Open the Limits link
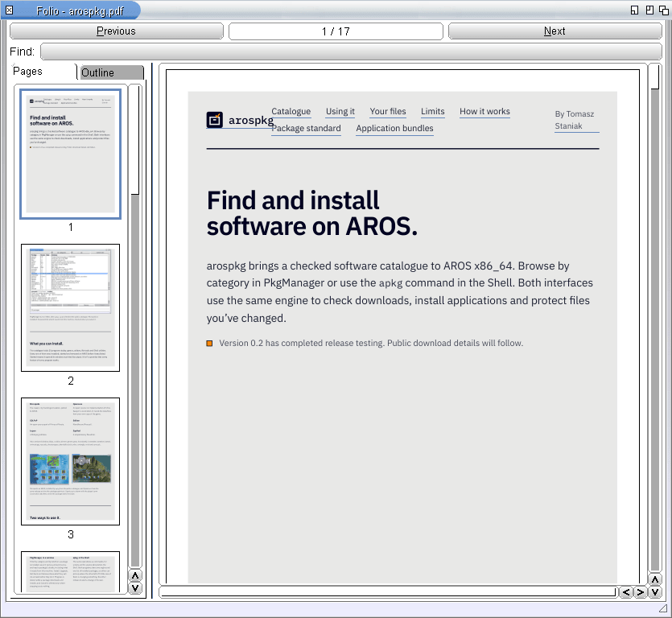The width and height of the screenshot is (672, 618). tap(433, 111)
